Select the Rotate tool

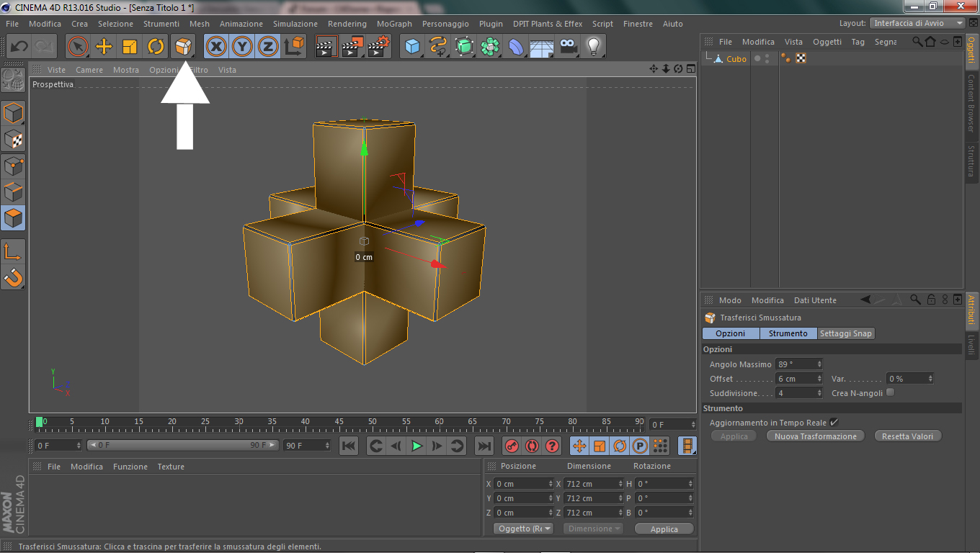point(156,48)
